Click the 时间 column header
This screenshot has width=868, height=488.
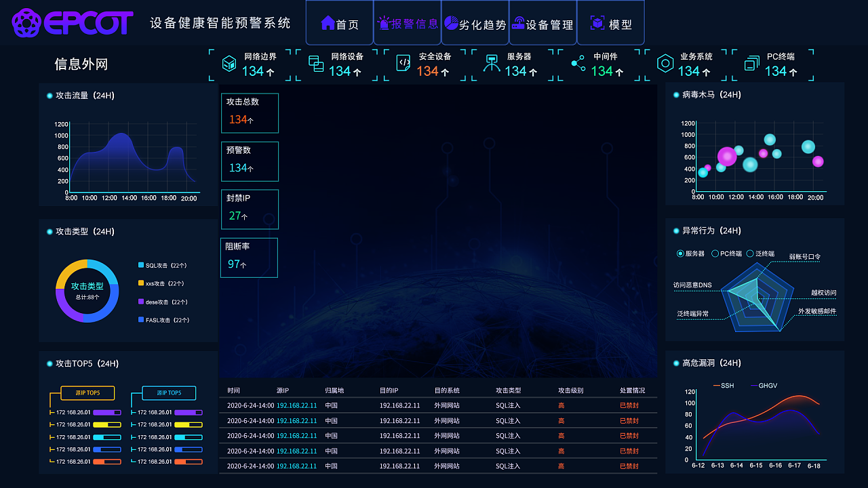[x=233, y=390]
